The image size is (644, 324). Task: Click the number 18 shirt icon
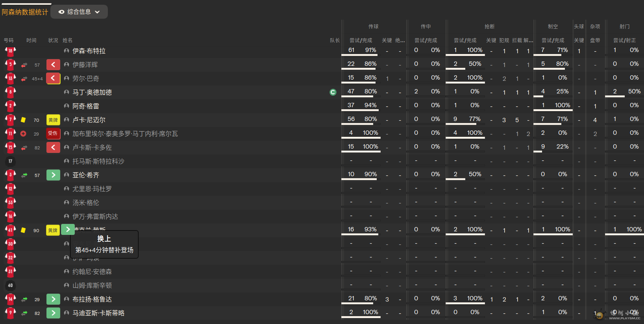coord(10,51)
